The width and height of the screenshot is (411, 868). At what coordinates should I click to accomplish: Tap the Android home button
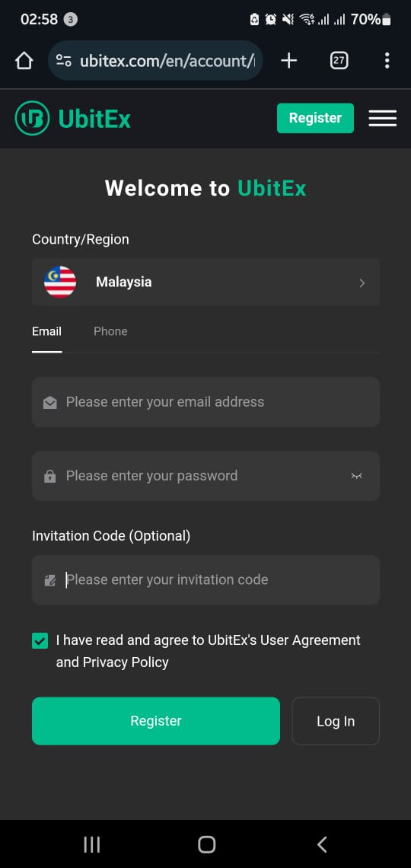coord(206,844)
